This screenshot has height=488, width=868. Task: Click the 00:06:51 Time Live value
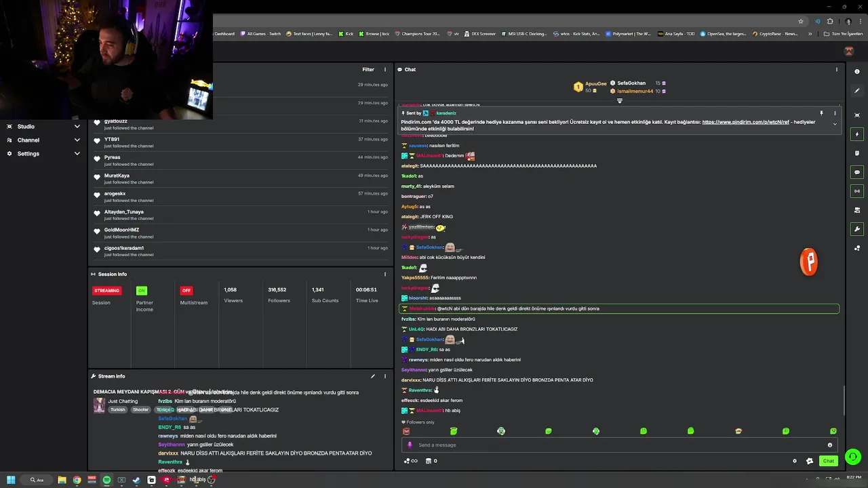(x=366, y=289)
